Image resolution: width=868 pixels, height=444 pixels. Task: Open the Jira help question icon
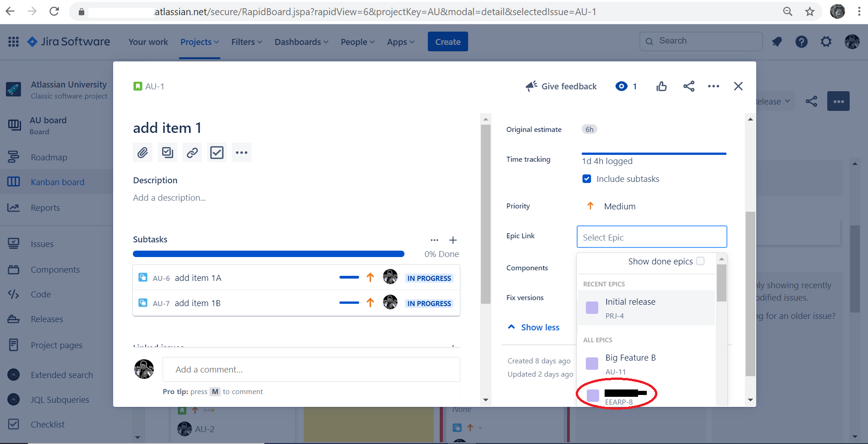[x=802, y=42]
